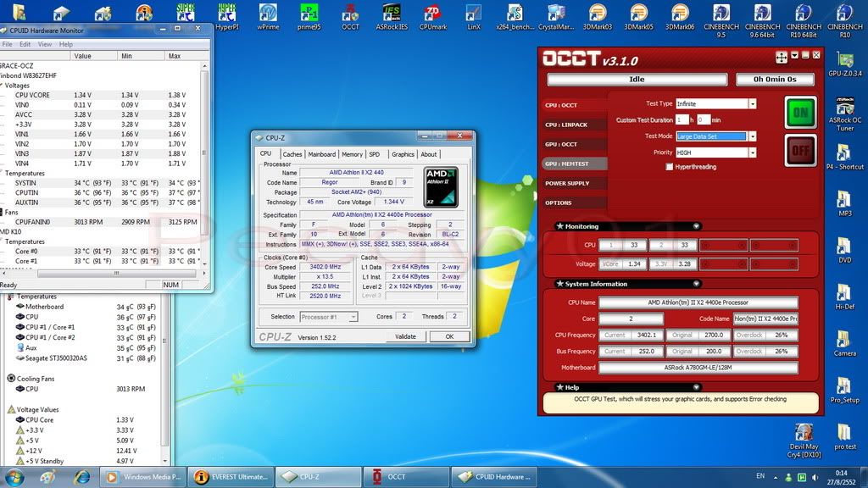Open the View menu in Hardware Monitor

click(x=45, y=44)
